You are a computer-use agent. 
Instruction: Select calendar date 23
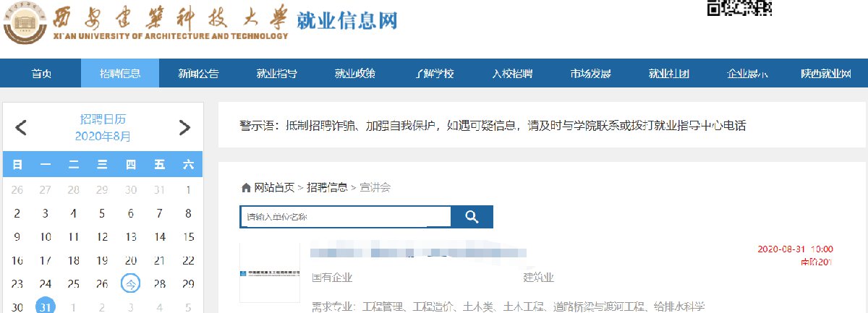pyautogui.click(x=17, y=284)
